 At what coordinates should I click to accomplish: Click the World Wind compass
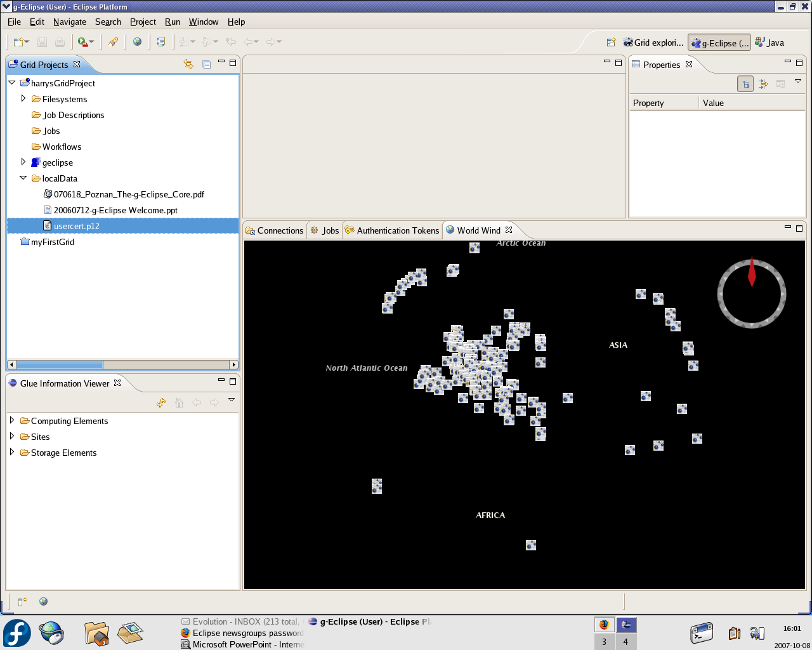[752, 293]
